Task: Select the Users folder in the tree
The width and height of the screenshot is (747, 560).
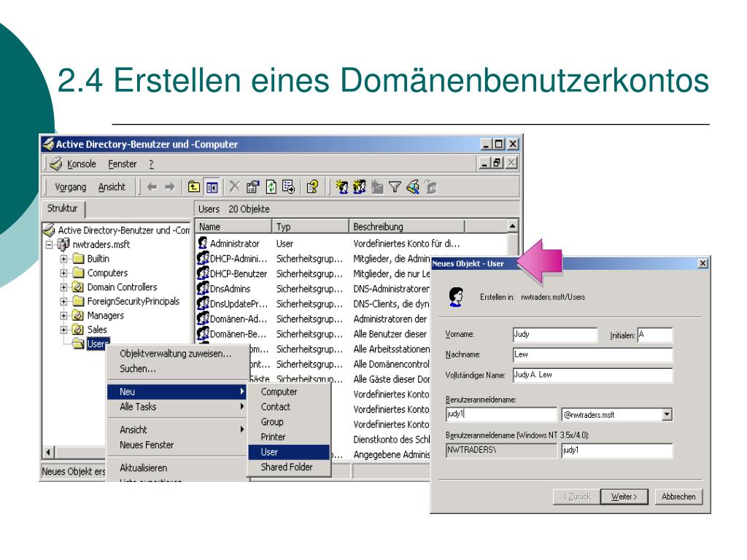Action: pos(98,343)
